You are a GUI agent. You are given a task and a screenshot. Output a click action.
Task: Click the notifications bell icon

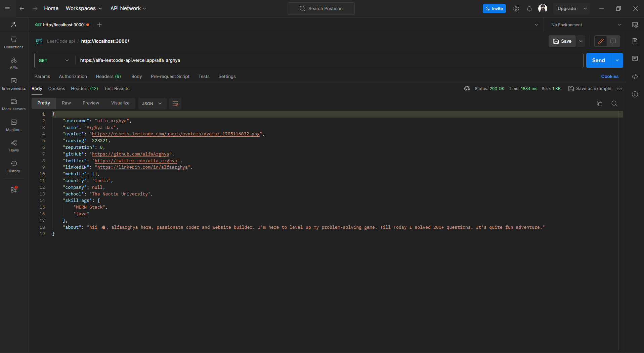coord(529,9)
